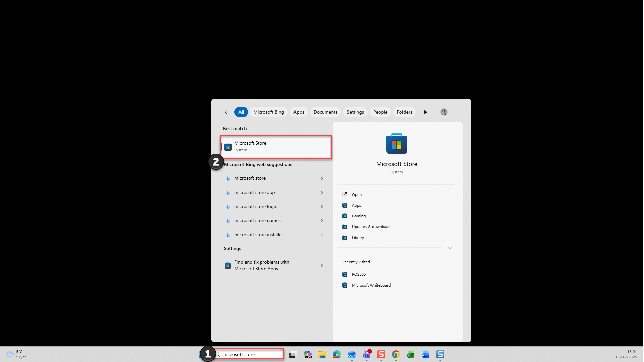Show more filter tabs with the play arrow
This screenshot has width=644, height=362.
[425, 112]
